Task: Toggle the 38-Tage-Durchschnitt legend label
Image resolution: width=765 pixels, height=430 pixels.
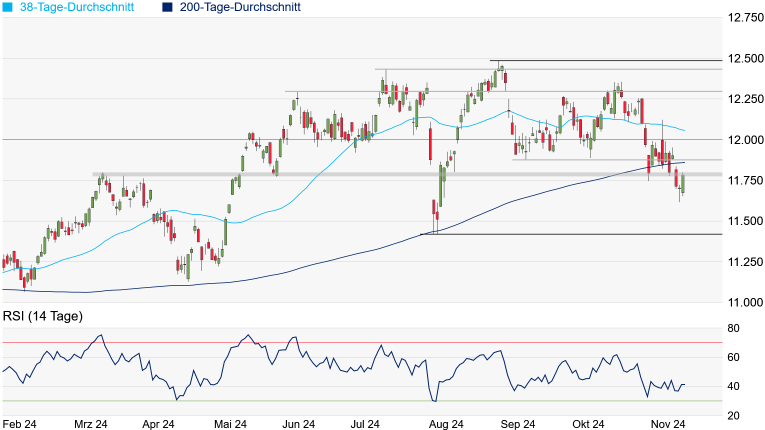Action: (75, 8)
